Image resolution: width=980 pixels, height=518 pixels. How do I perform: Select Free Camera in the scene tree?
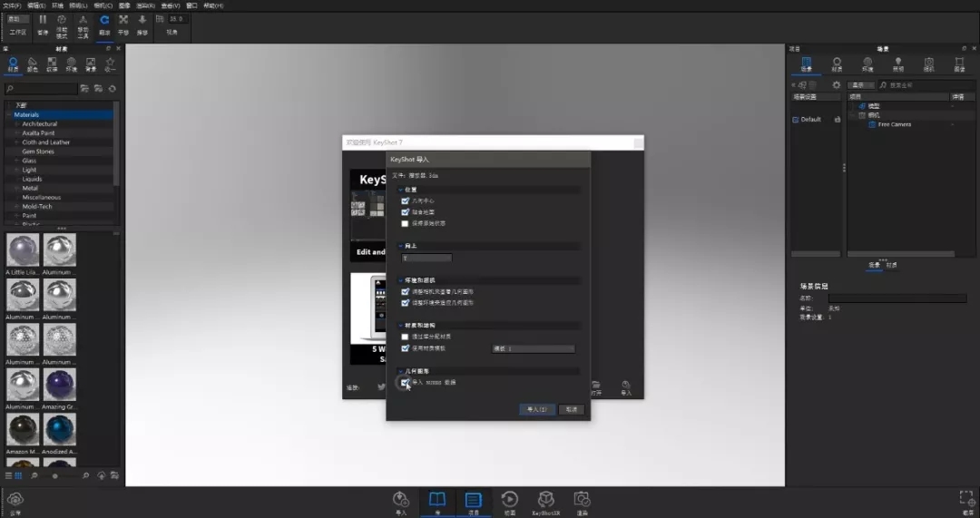[894, 124]
